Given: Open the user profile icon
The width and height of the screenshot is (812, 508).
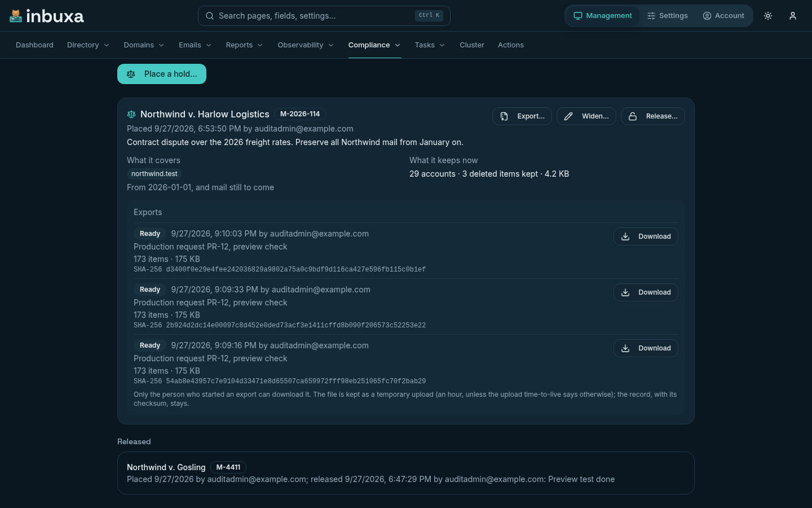Looking at the screenshot, I should [x=793, y=16].
